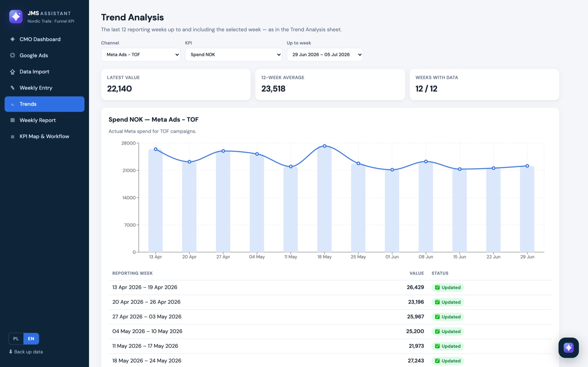Click the Weeks With Data card 12 / 12
The image size is (588, 367).
[x=484, y=85]
